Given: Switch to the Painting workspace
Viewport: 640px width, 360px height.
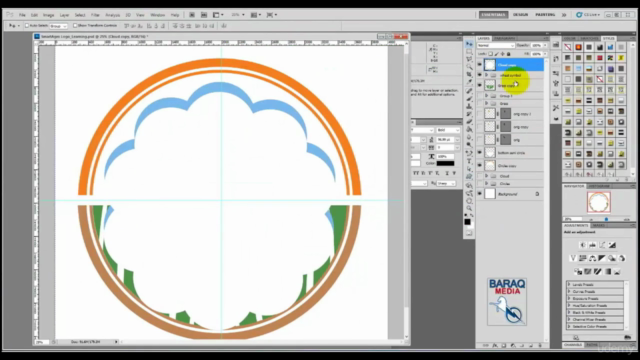Looking at the screenshot, I should (545, 15).
